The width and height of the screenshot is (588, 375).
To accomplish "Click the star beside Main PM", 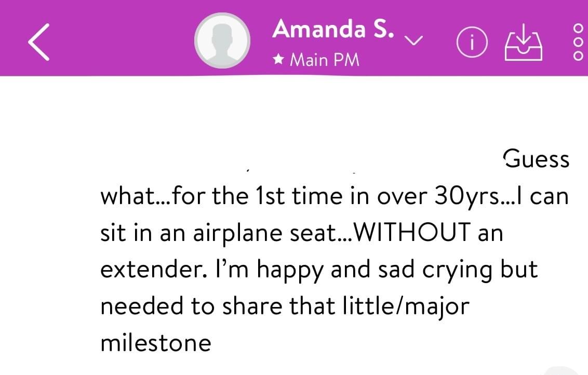I will pyautogui.click(x=278, y=59).
